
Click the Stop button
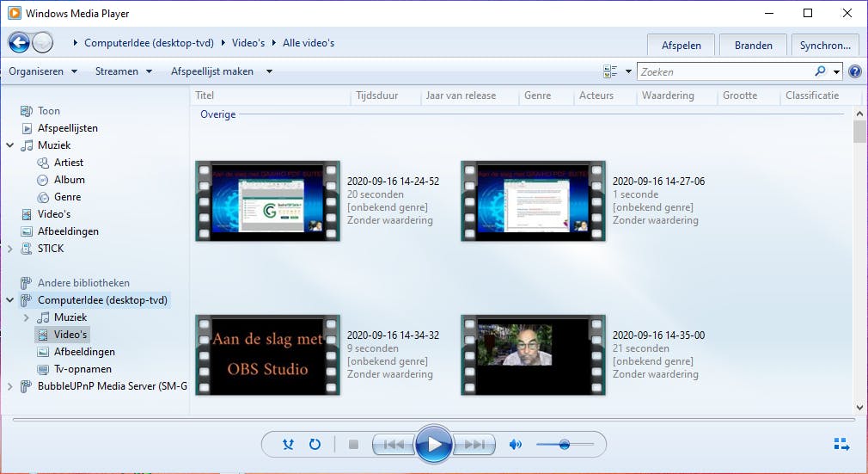(354, 444)
